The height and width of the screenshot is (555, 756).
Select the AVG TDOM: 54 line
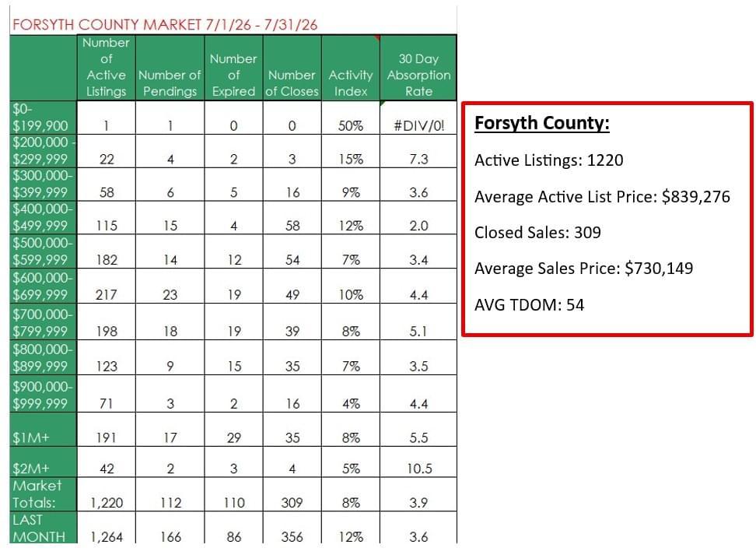(x=529, y=305)
